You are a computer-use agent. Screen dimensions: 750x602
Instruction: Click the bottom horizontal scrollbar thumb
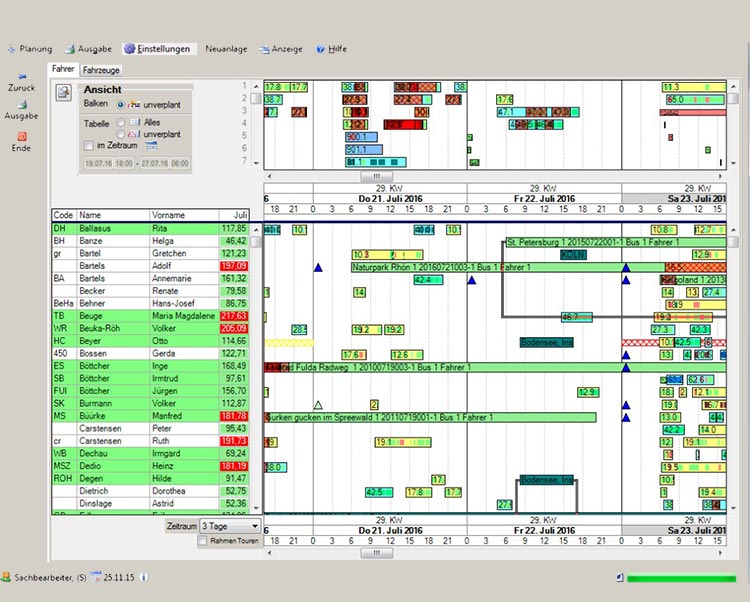tap(376, 553)
